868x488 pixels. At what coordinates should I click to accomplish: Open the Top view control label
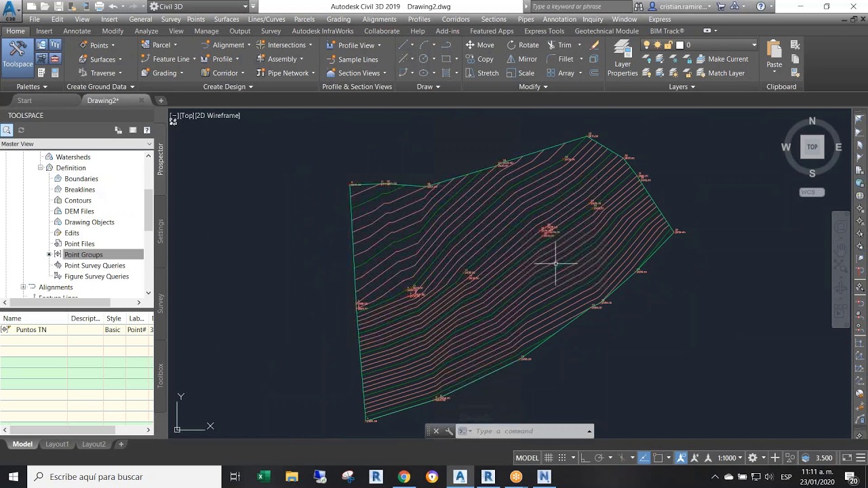186,116
